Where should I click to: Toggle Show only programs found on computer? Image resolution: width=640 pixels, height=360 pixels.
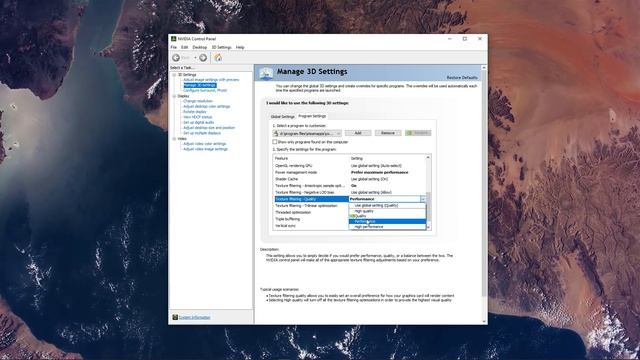click(275, 142)
